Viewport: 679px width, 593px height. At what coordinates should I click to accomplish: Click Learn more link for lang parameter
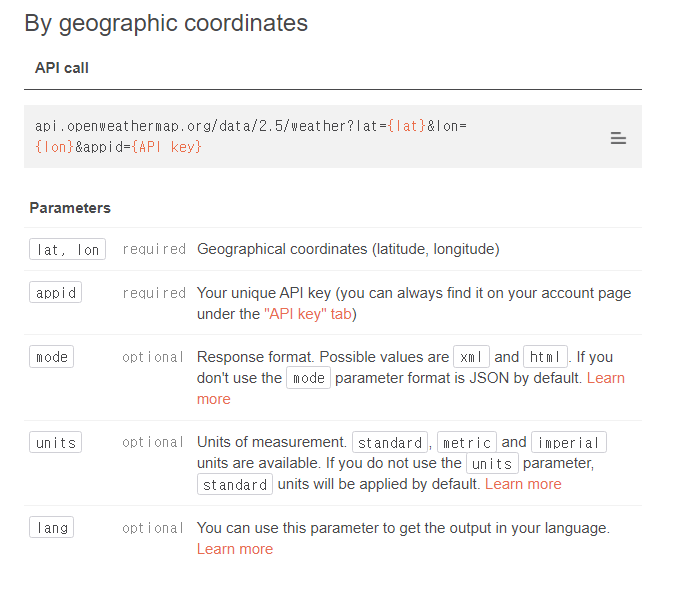(x=234, y=549)
